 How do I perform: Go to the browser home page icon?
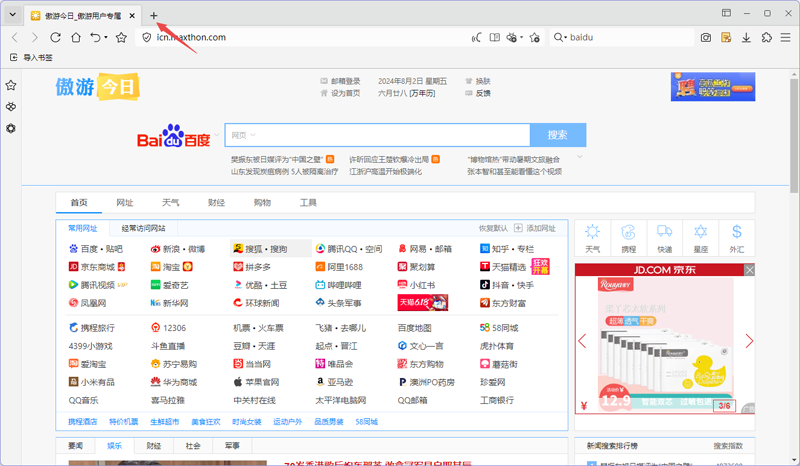coord(76,37)
